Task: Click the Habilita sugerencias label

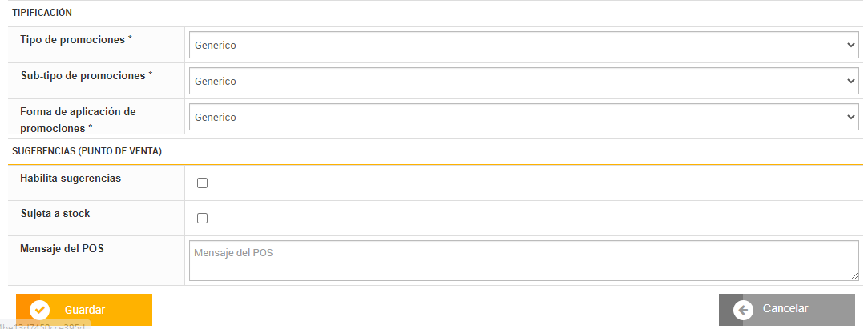Action: (71, 178)
